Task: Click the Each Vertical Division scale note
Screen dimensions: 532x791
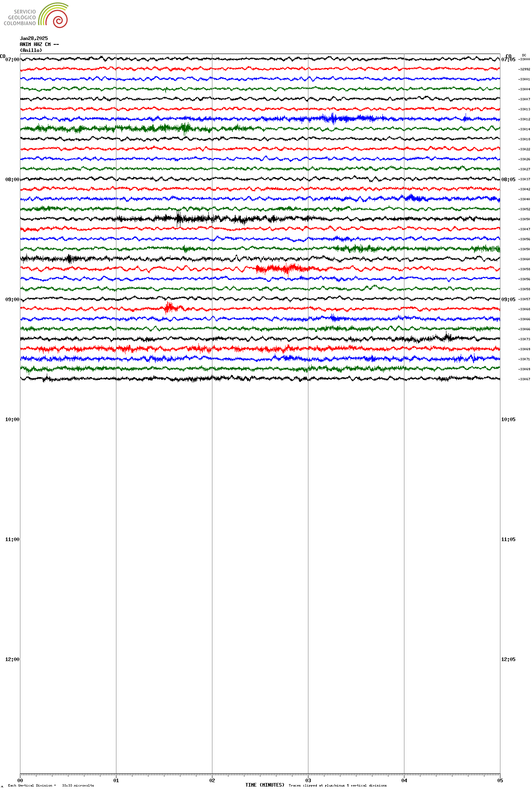Action: pos(51,785)
